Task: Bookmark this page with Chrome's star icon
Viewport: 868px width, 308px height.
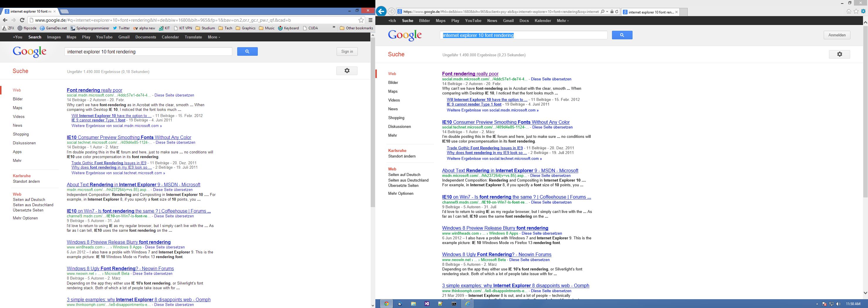Action: pyautogui.click(x=361, y=20)
